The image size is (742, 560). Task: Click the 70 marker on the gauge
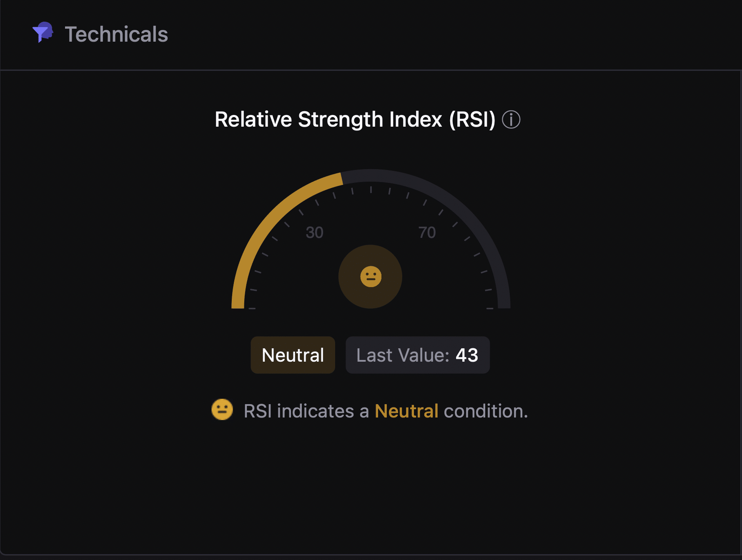[x=427, y=232]
